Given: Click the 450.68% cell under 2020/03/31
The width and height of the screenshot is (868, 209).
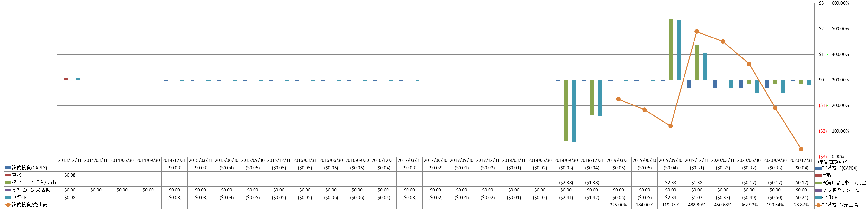Looking at the screenshot, I should [723, 205].
